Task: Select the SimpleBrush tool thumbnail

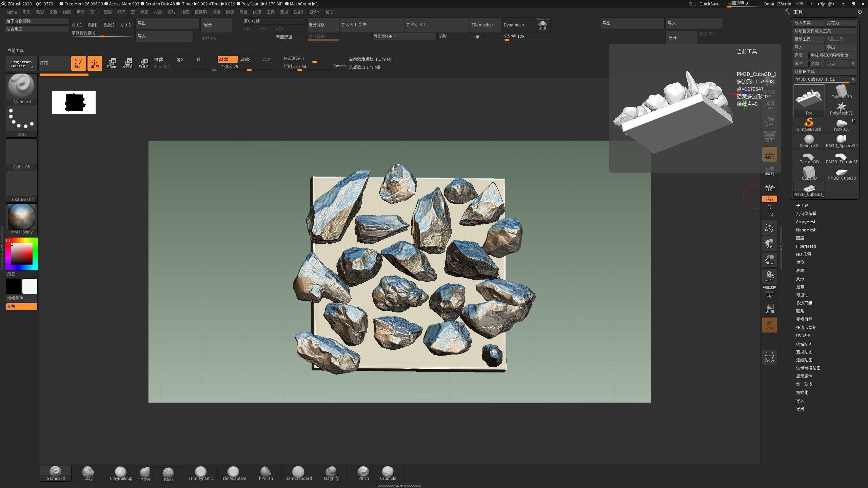Action: (809, 124)
